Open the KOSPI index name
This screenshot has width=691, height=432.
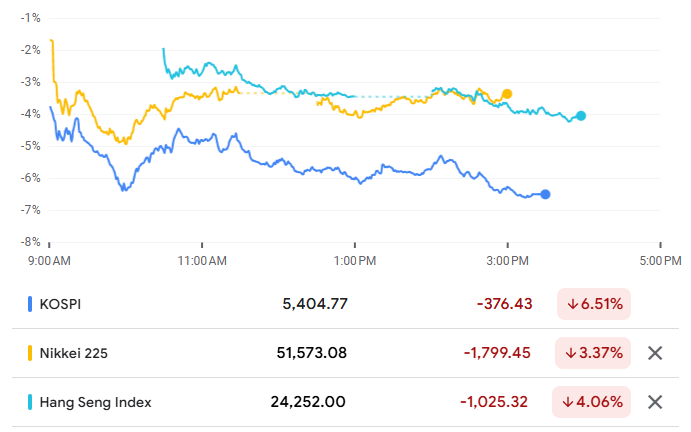(x=60, y=303)
